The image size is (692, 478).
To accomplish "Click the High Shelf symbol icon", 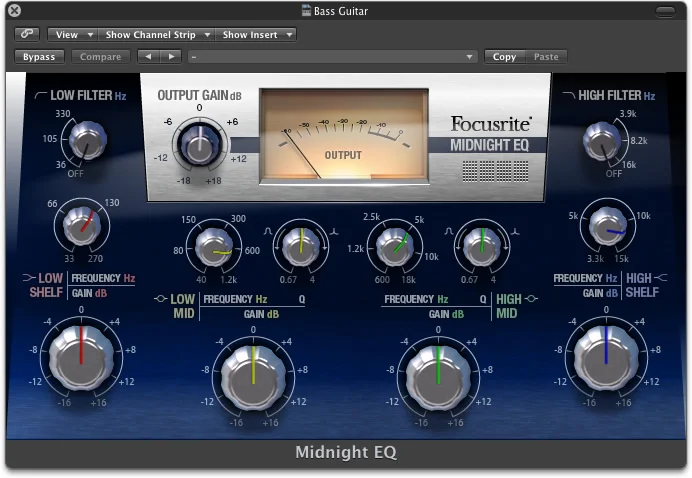I will pos(661,278).
